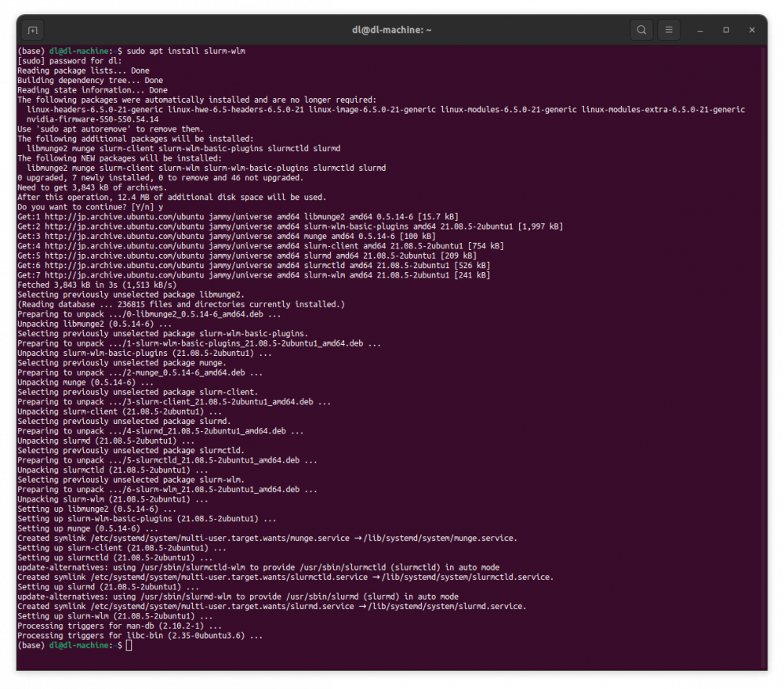Maximize the terminal window

coord(726,30)
